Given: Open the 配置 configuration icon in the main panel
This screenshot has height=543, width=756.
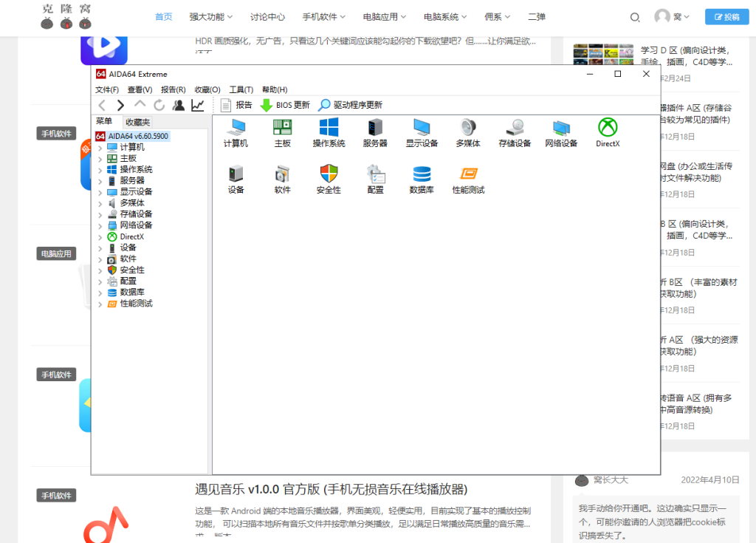Looking at the screenshot, I should [x=375, y=180].
